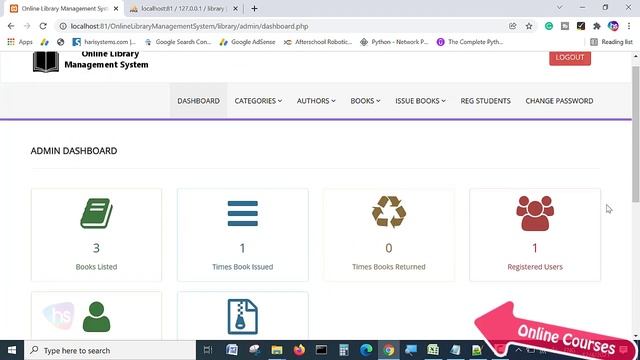Open a new browser tab

254,8
